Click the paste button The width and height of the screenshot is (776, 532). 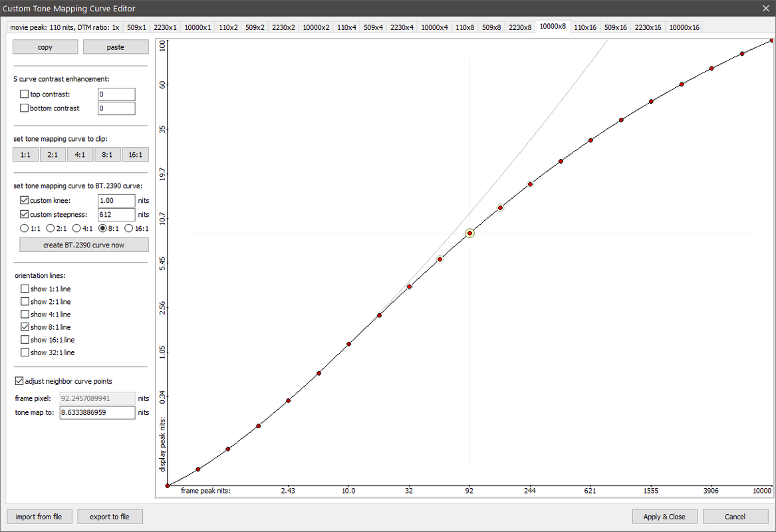coord(115,47)
